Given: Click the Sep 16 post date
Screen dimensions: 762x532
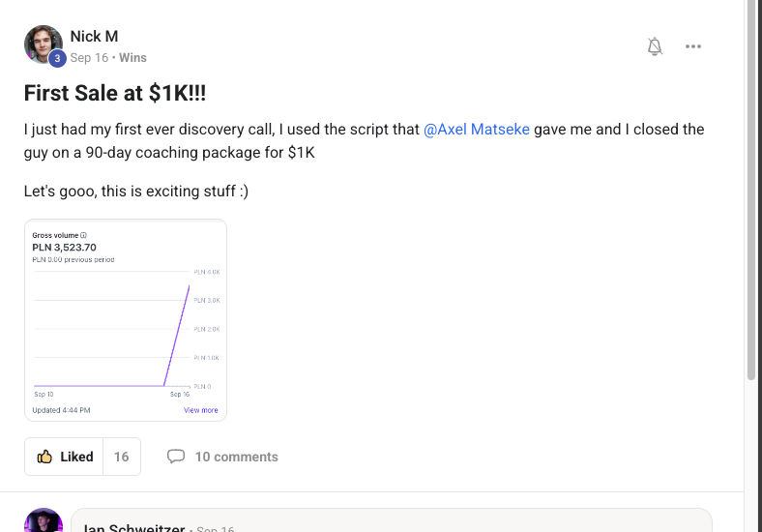Looking at the screenshot, I should point(88,58).
